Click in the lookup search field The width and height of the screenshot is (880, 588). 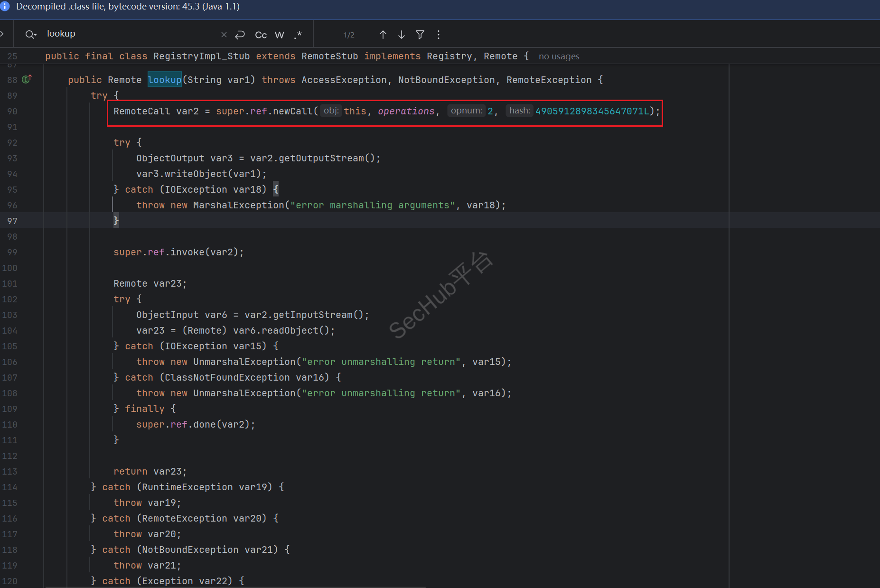(x=128, y=34)
